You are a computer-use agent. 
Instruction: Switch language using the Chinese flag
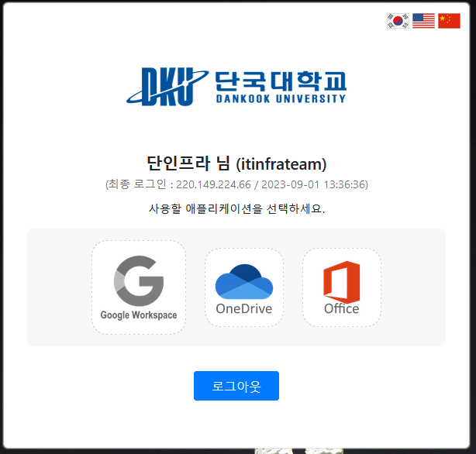click(x=449, y=21)
